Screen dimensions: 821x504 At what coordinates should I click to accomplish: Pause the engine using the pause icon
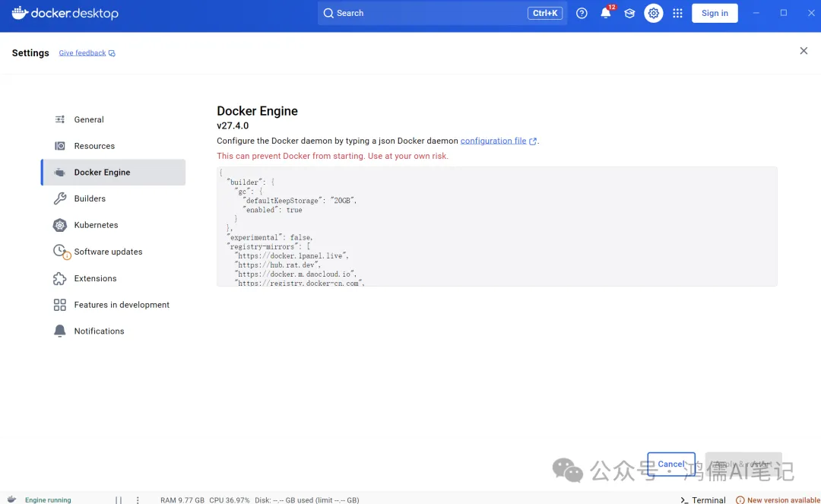click(x=119, y=499)
